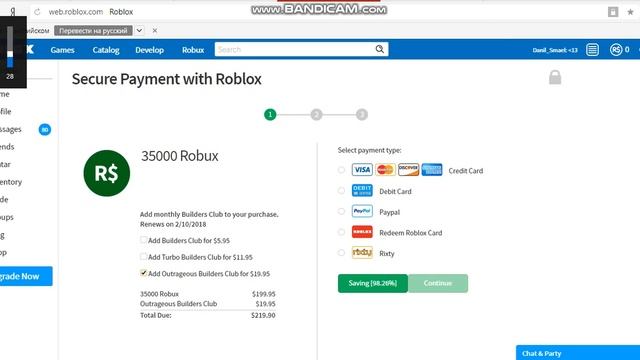Select Debit Card payment radio button
Screen dimensions: 640x360
pos(341,191)
